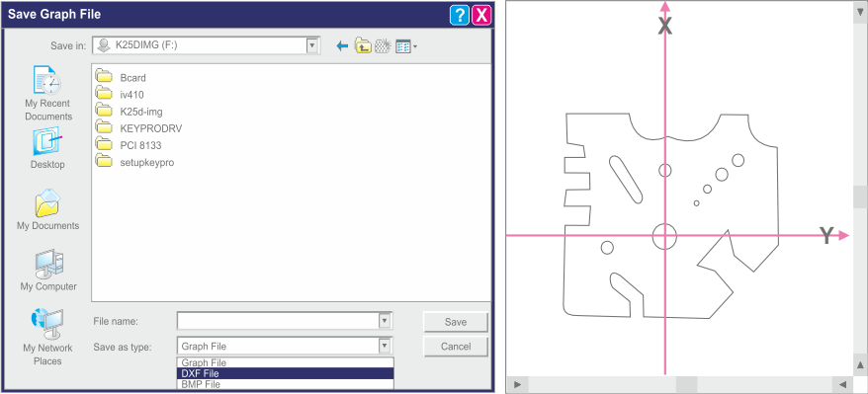Click the dialog help question mark

click(x=460, y=15)
